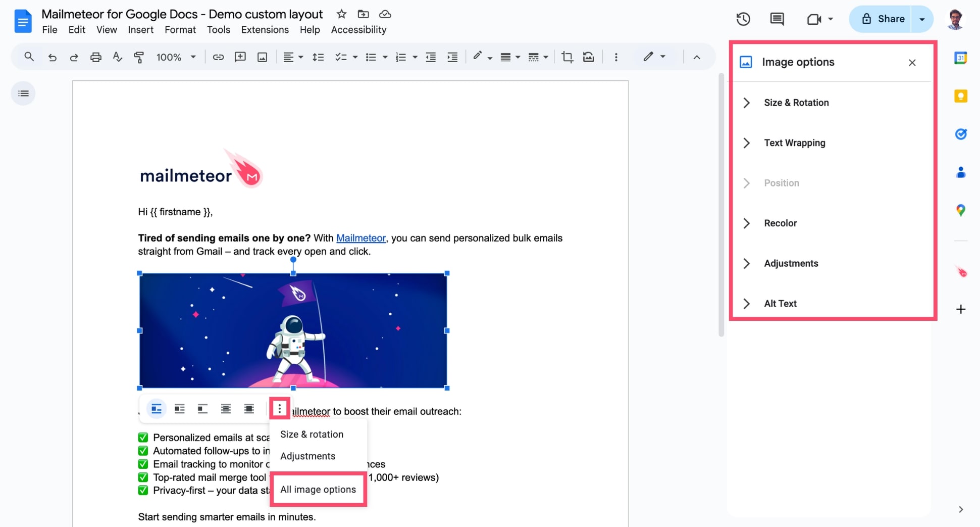Screen dimensions: 980x527
Task: Open the Edit menu
Action: pyautogui.click(x=77, y=30)
